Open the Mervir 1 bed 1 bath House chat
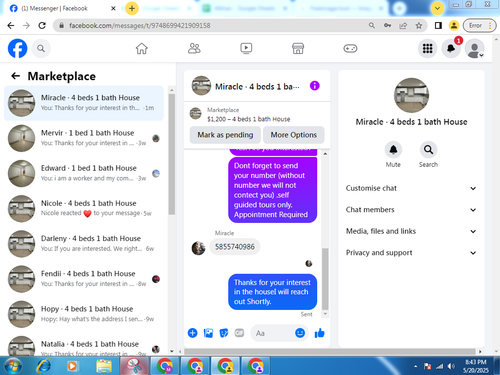500x375 pixels. [84, 138]
